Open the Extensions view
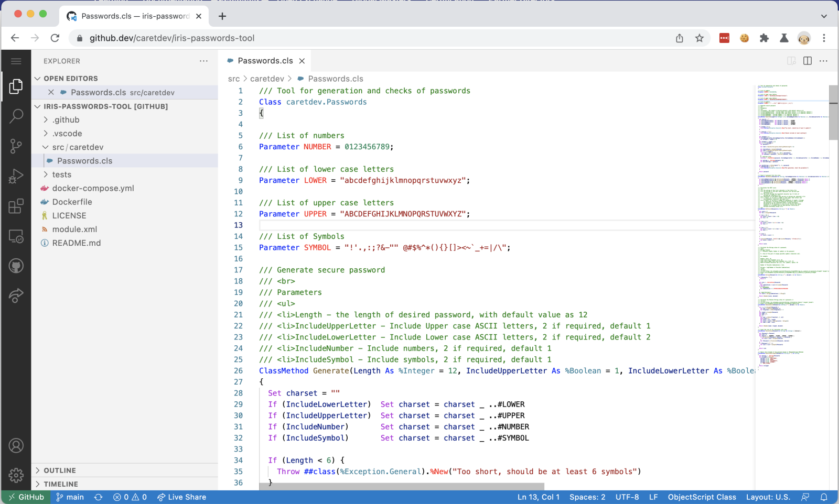The height and width of the screenshot is (504, 839). 16,206
